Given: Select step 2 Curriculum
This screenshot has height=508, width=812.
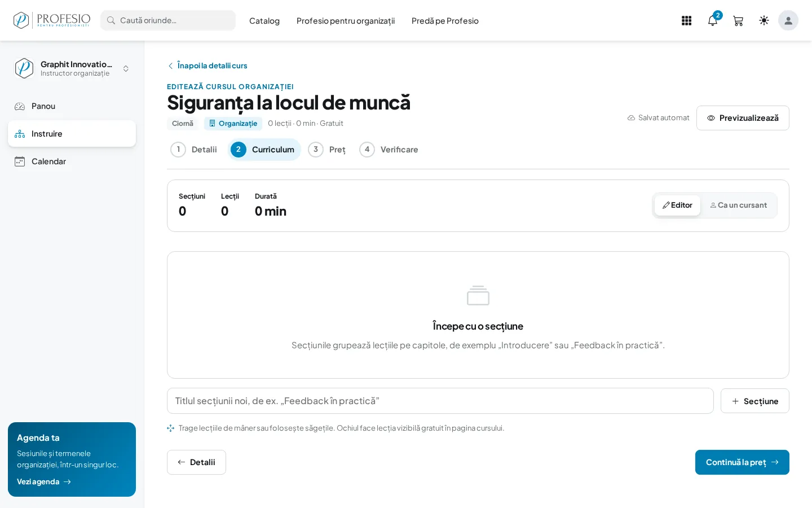Looking at the screenshot, I should [264, 150].
